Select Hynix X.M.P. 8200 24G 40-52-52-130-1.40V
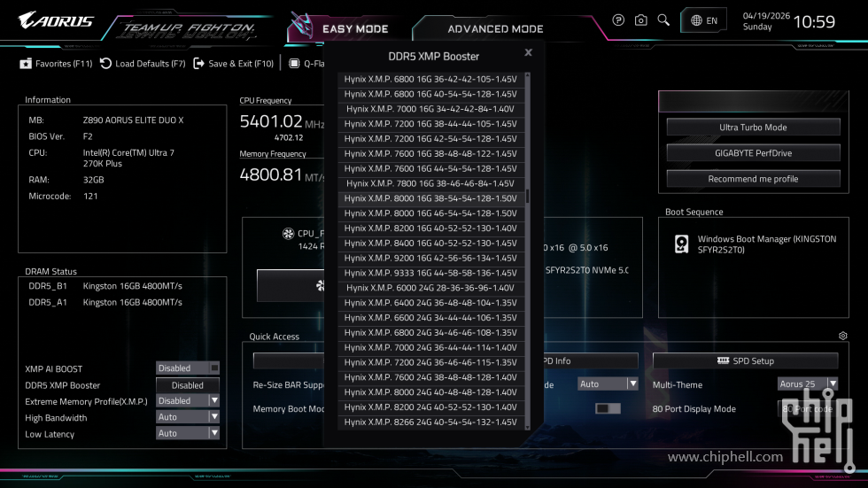 click(x=430, y=407)
